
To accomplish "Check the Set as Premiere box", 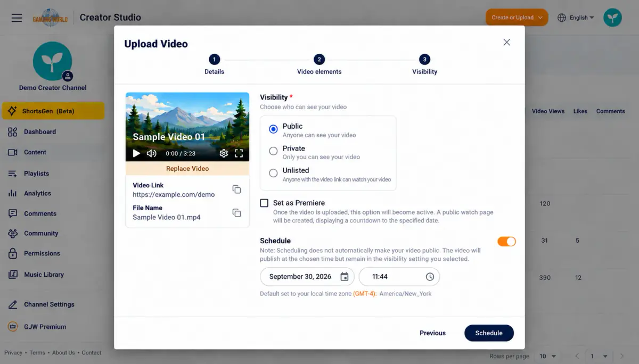I will (x=264, y=203).
